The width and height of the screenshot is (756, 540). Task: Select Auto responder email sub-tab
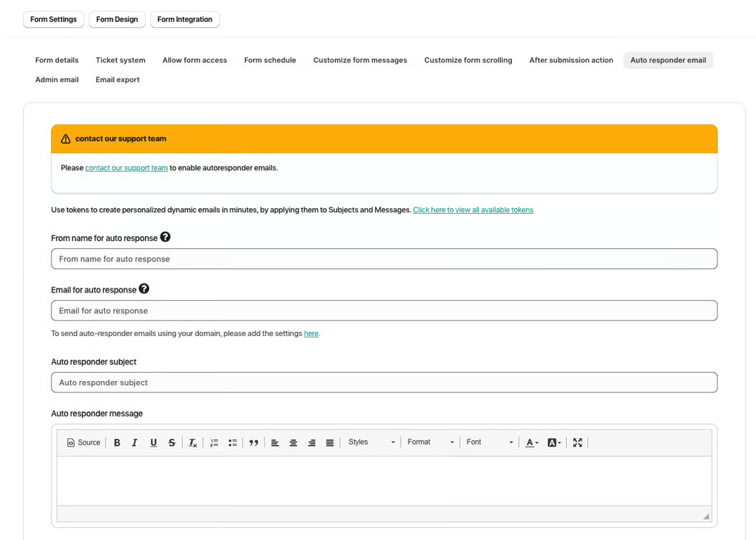[668, 60]
